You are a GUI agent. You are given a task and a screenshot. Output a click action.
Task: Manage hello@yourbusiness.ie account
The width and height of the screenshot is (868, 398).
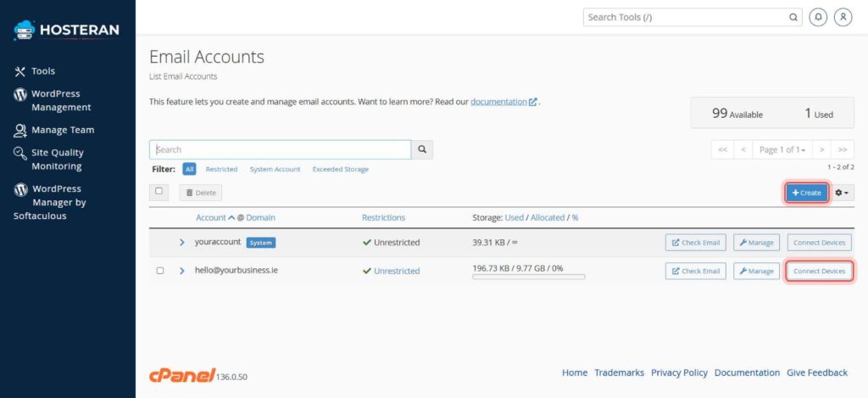point(757,271)
